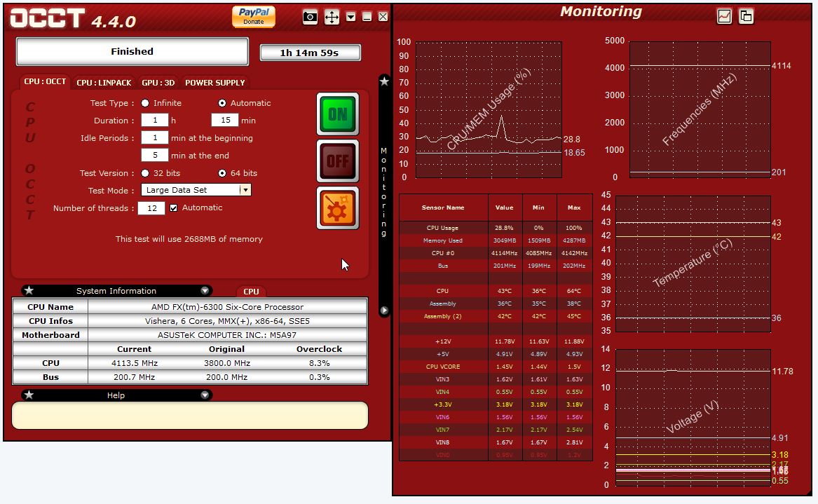Image resolution: width=818 pixels, height=504 pixels.
Task: Toggle the Automatic threads checkbox
Action: (174, 207)
